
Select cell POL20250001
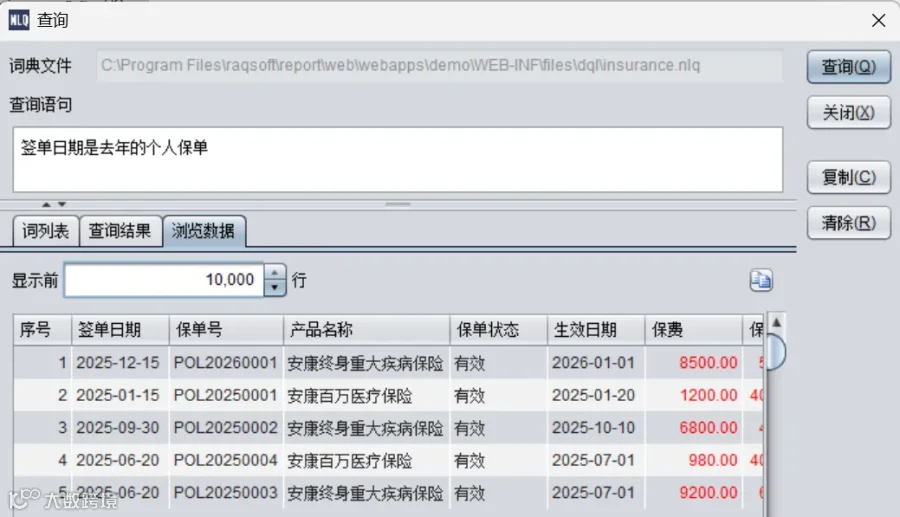[x=226, y=395]
